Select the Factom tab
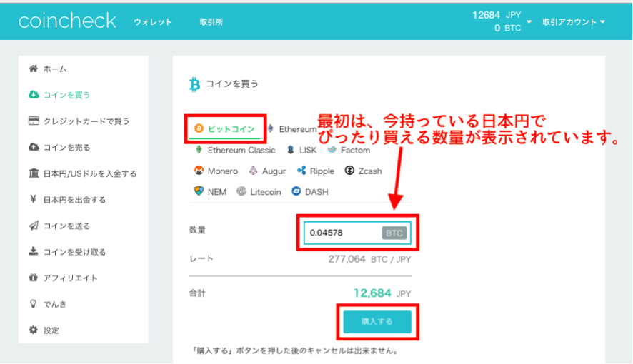This screenshot has height=364, width=633. (x=349, y=150)
